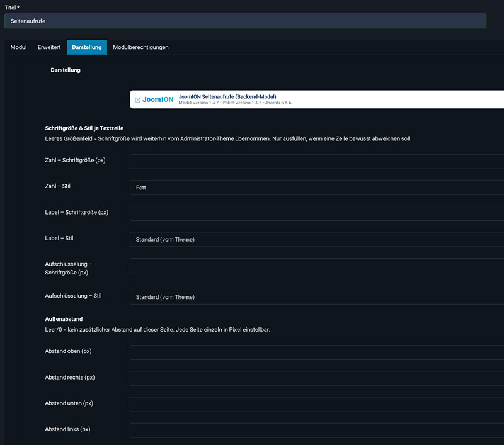
Task: Click the Abstand oben (px) label
Action: pyautogui.click(x=68, y=351)
